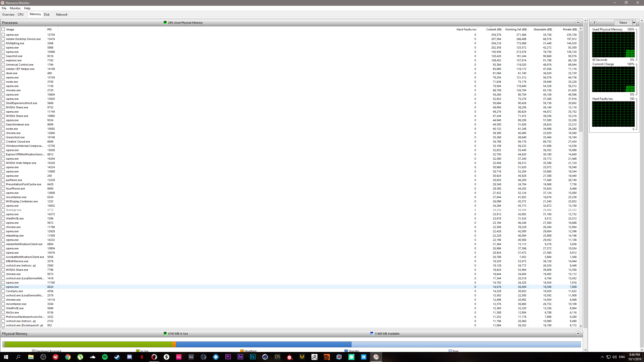Screen dimensions: 644x362
Task: Open uTorrent from the taskbar
Action: tap(80, 357)
